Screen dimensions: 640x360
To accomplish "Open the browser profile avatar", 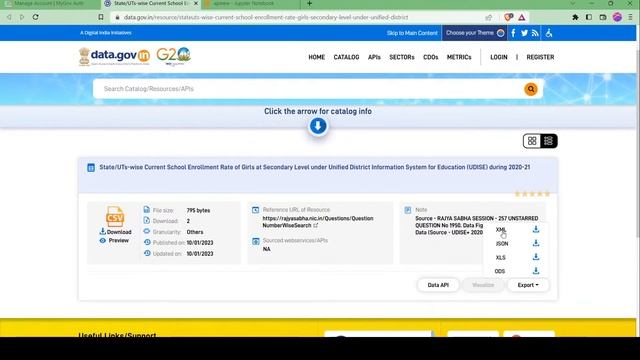I will click(x=617, y=17).
